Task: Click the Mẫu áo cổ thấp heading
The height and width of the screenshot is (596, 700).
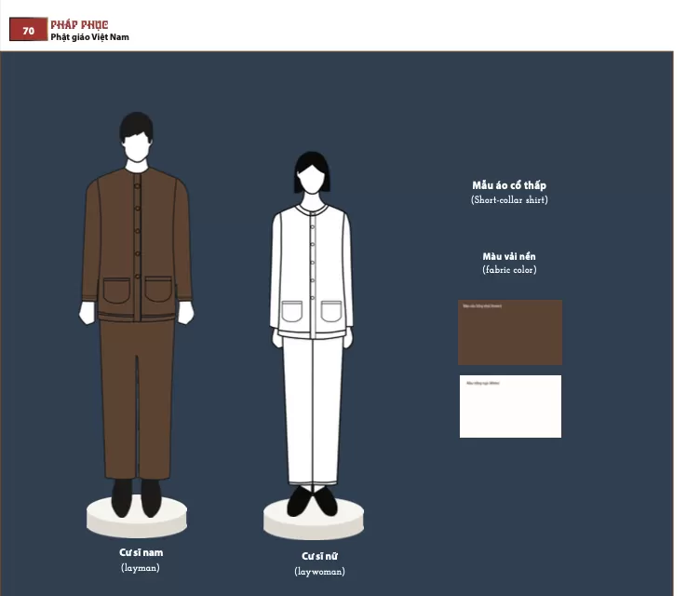Action: (509, 185)
